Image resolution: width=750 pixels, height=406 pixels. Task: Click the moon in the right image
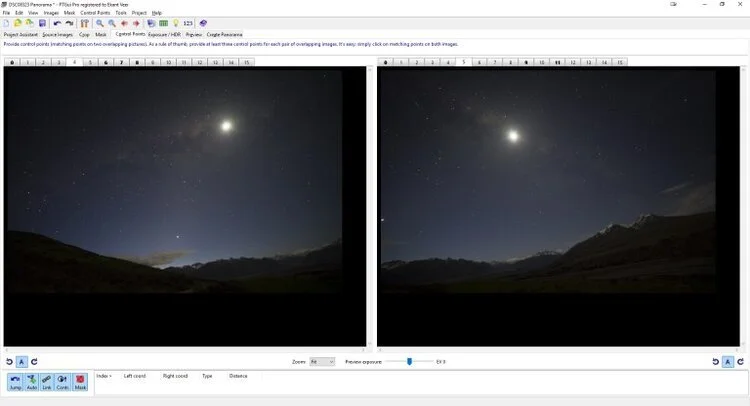[513, 136]
